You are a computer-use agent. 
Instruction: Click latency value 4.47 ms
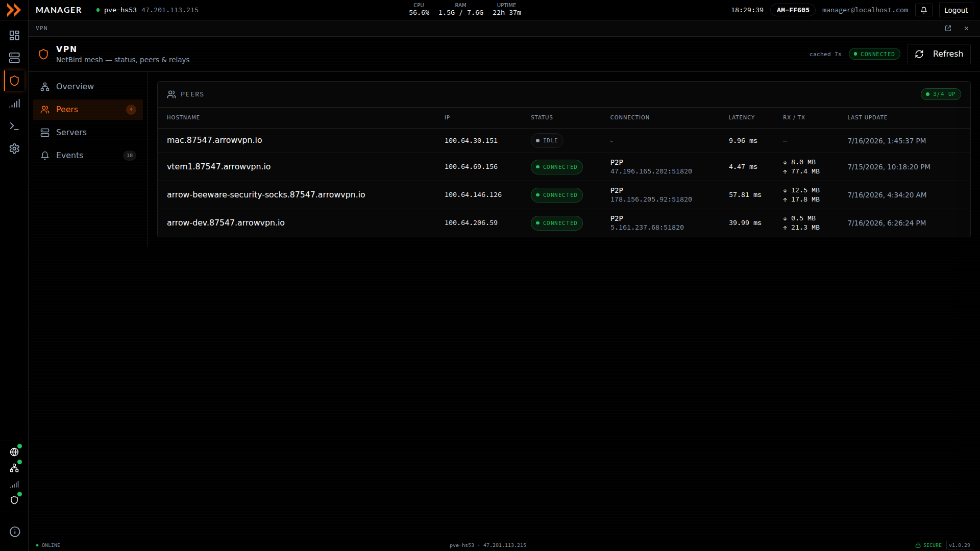[x=743, y=167]
